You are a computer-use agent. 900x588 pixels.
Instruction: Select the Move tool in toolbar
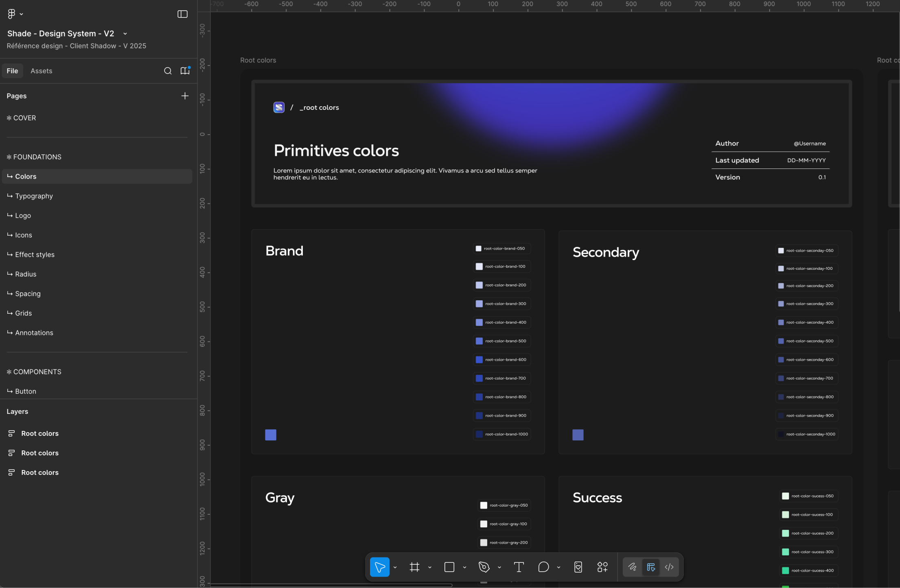[379, 567]
